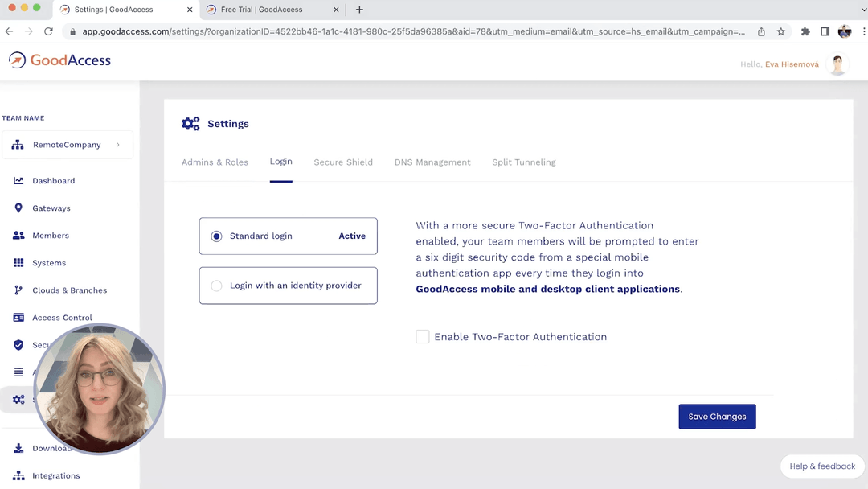This screenshot has height=489, width=868.
Task: Expand the browser bookmarks sidebar panel
Action: (x=823, y=31)
